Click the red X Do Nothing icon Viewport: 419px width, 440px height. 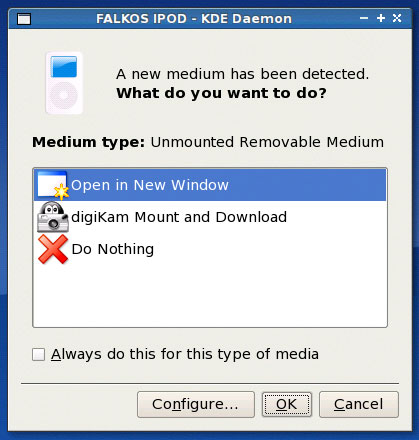[x=53, y=249]
